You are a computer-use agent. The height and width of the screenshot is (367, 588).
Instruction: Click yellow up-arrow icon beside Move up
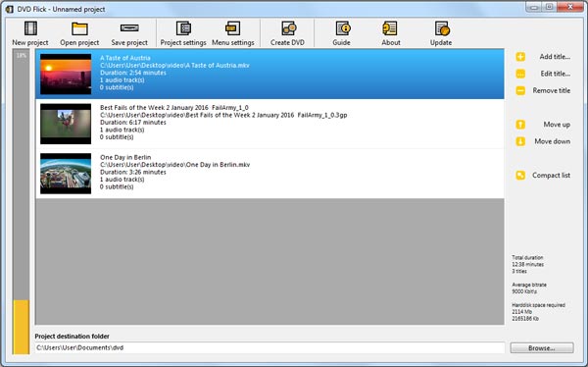pos(520,125)
